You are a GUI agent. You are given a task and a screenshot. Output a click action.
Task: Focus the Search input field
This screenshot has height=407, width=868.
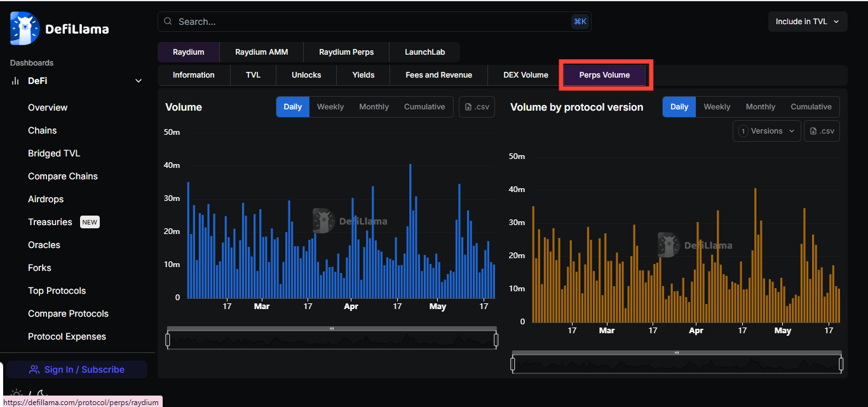point(374,22)
